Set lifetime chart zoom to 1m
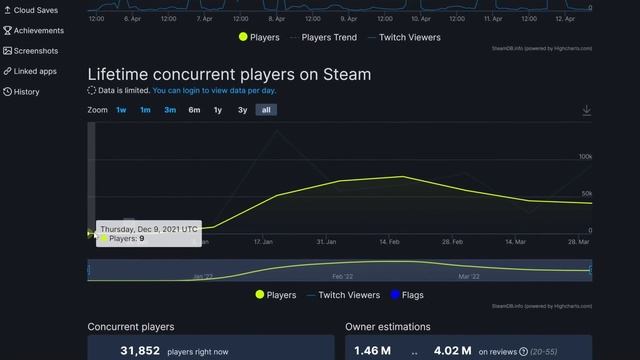The height and width of the screenshot is (360, 640). (x=145, y=110)
